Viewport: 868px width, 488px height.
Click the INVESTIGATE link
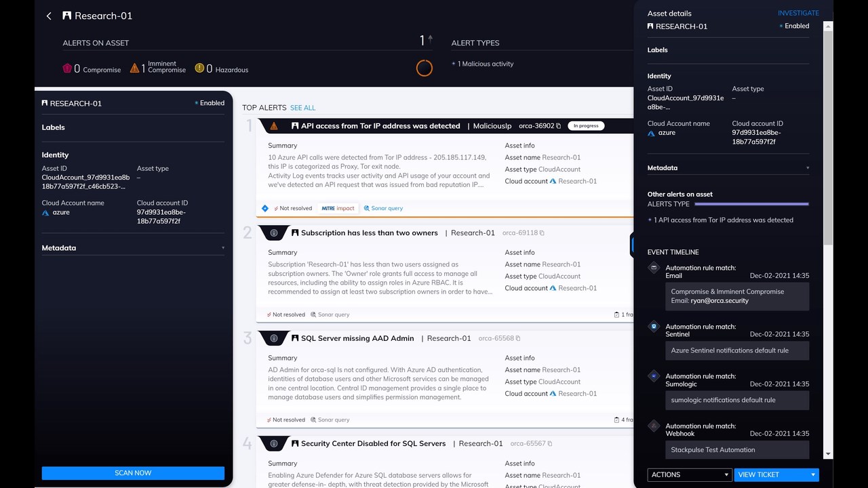click(798, 13)
